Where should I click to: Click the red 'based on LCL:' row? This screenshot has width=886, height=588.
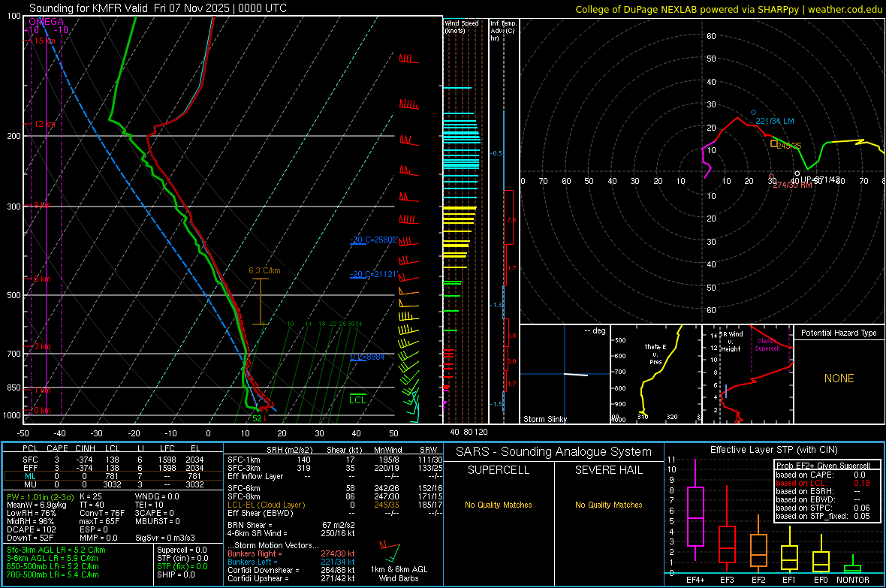point(823,483)
